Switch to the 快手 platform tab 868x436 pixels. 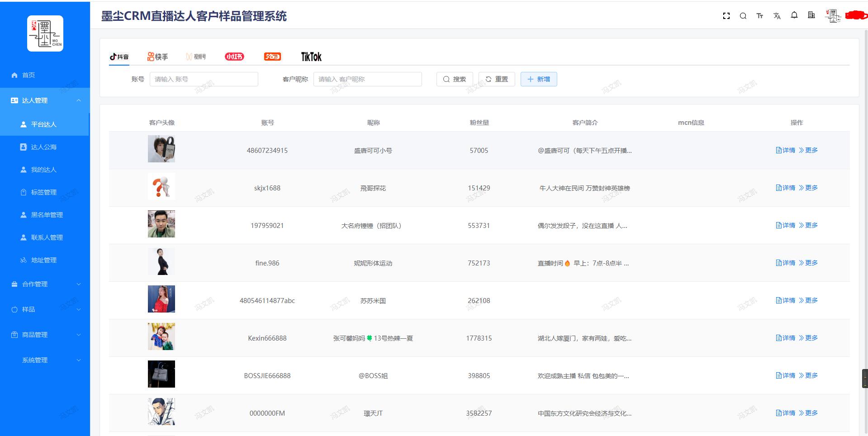click(157, 57)
